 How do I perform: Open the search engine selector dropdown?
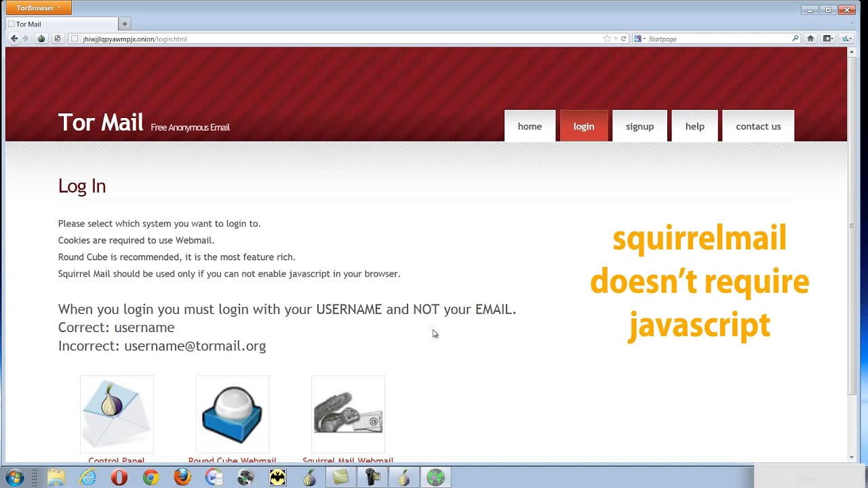(x=639, y=39)
